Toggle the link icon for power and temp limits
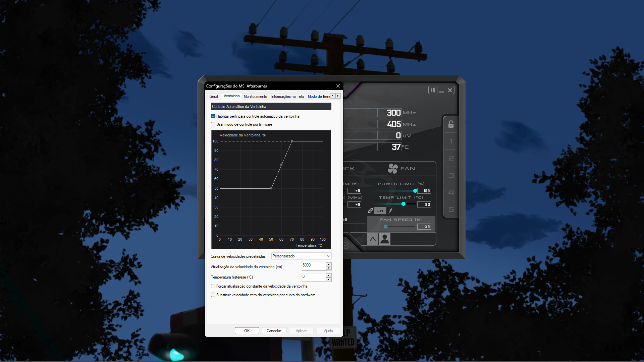Viewport: 644px width, 362px height. click(371, 210)
